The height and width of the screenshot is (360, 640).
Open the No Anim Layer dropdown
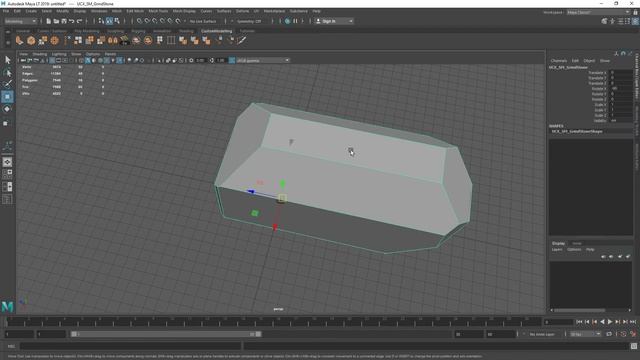click(542, 334)
